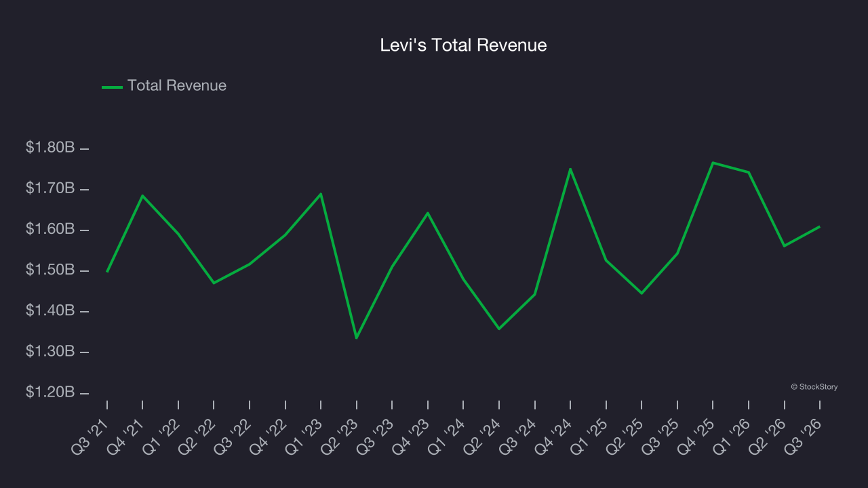The height and width of the screenshot is (488, 868).
Task: Click the Q4 '23 peak data point
Action: click(428, 213)
